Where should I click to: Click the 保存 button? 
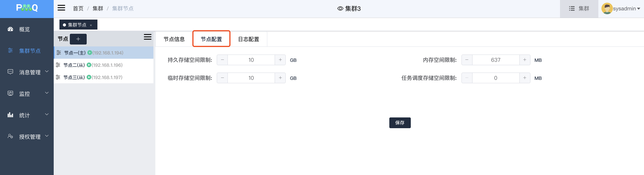(399, 123)
